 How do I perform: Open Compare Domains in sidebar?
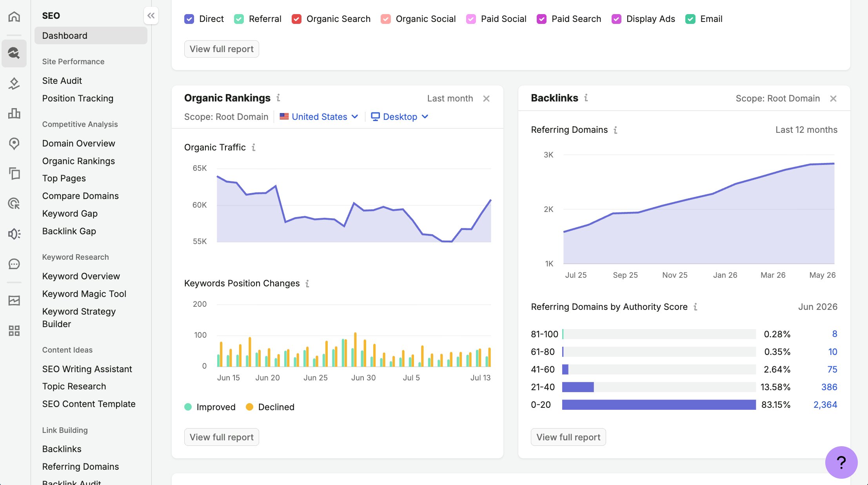pos(80,196)
